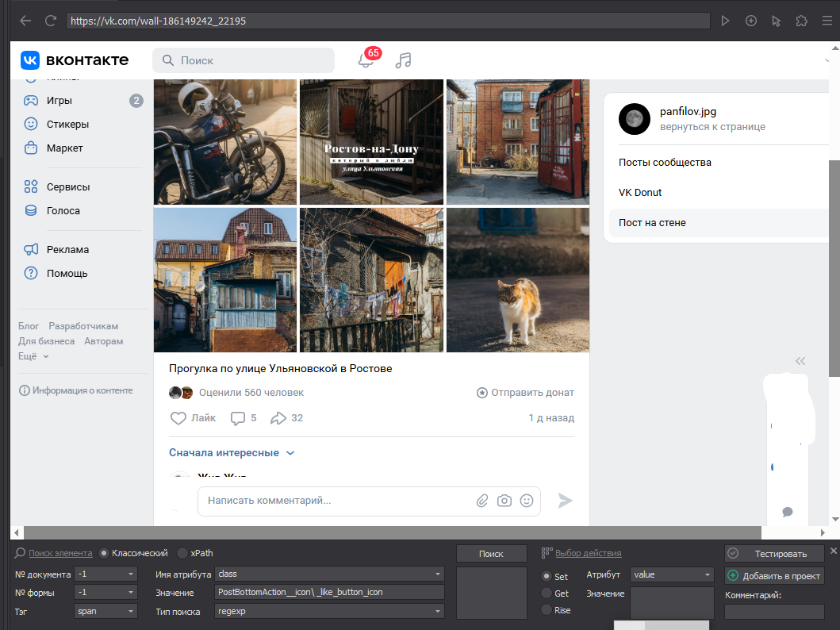Select the Классический radio button

pyautogui.click(x=104, y=553)
